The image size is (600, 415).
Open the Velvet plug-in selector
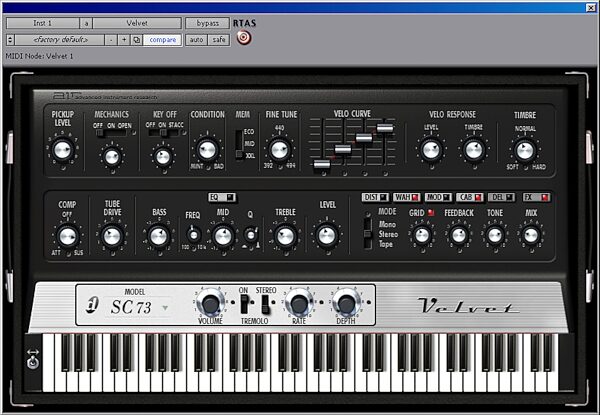pyautogui.click(x=137, y=23)
